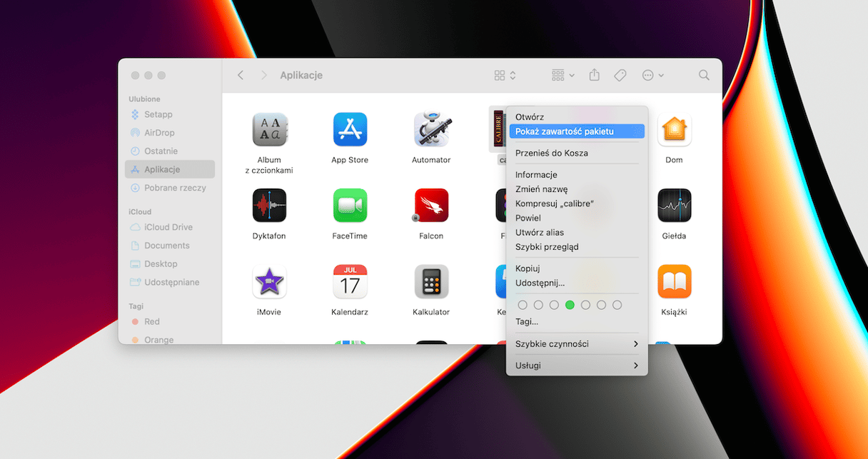Open Finder search with magnifier icon
The height and width of the screenshot is (459, 868).
tap(704, 75)
